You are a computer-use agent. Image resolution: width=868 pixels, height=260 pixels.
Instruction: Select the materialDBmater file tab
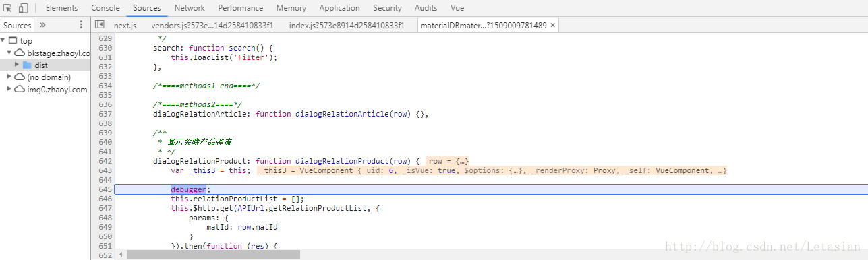pos(483,25)
